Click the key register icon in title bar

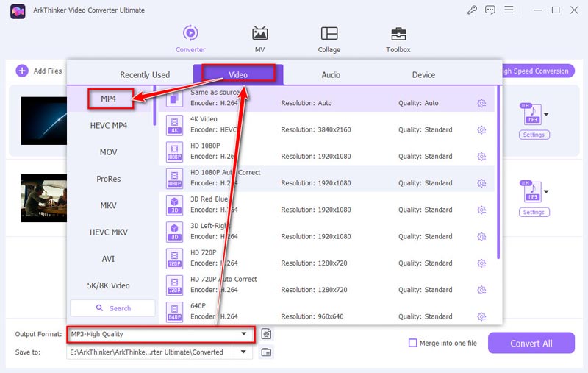tap(473, 10)
